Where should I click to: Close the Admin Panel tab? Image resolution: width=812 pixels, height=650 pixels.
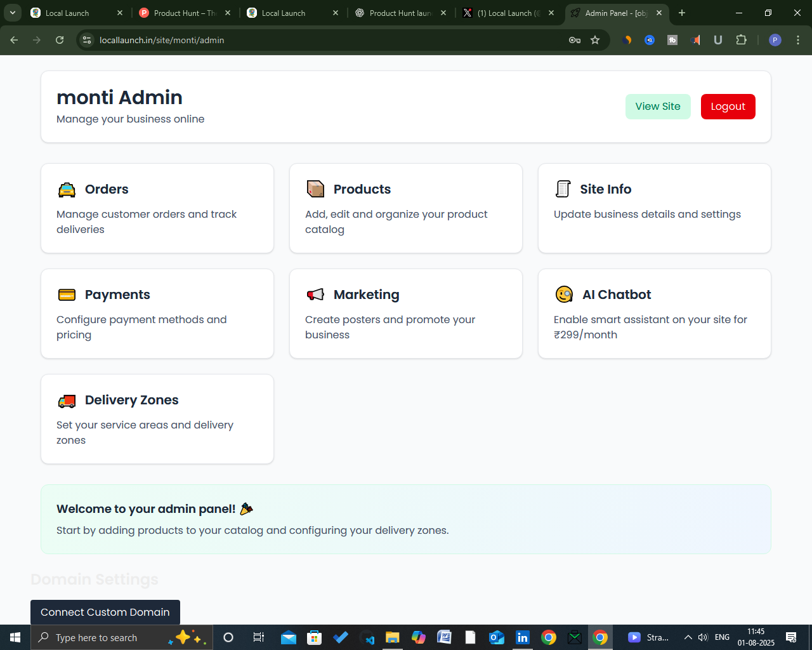tap(659, 13)
